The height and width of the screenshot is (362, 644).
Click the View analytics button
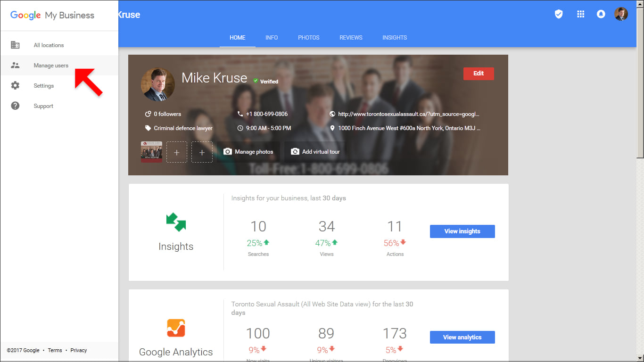(x=462, y=337)
